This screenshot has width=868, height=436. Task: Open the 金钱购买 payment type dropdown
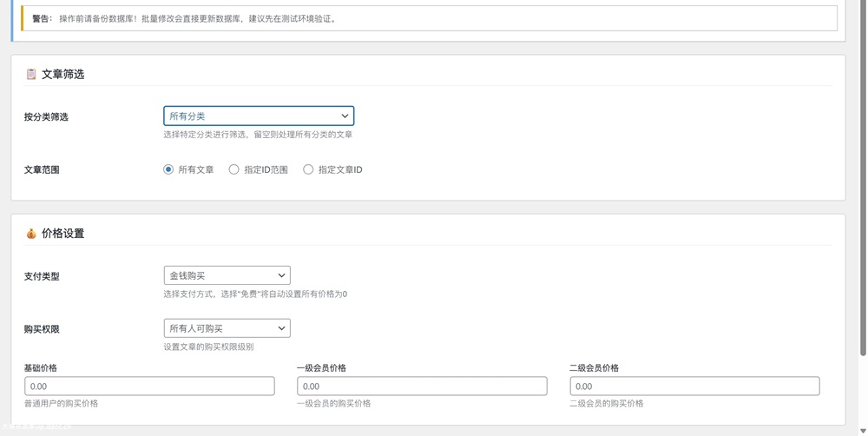[x=227, y=275]
